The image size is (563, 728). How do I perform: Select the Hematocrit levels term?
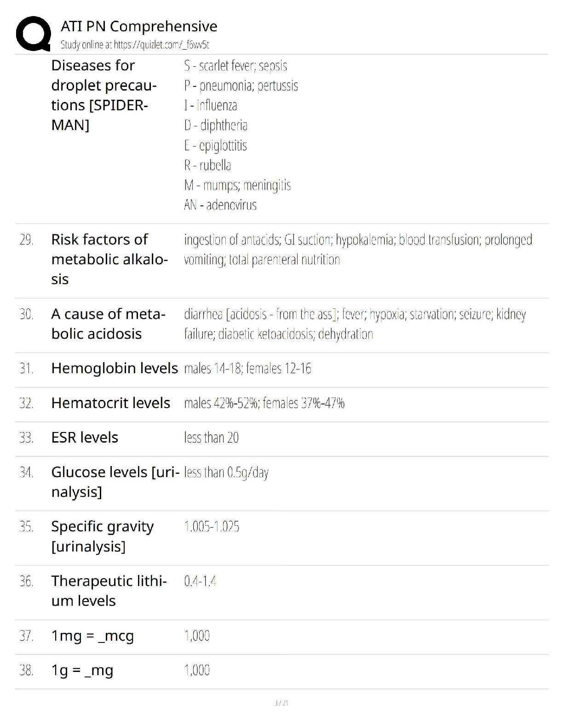pos(111,403)
